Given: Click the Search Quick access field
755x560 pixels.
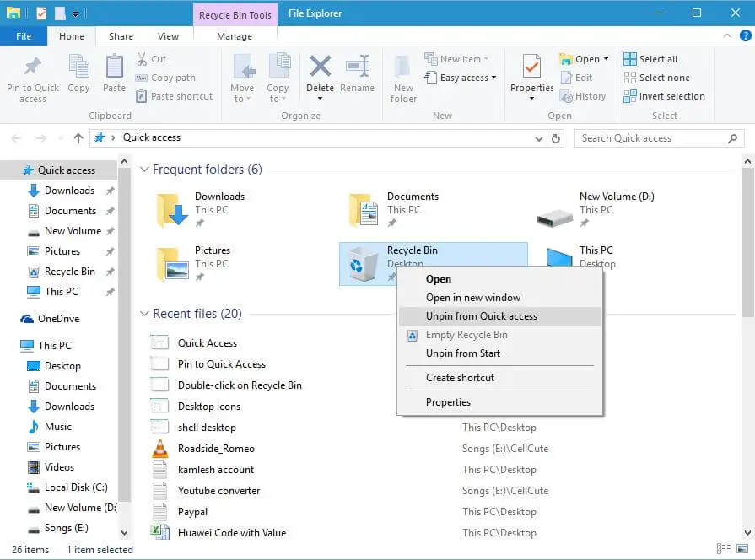Looking at the screenshot, I should (x=659, y=138).
